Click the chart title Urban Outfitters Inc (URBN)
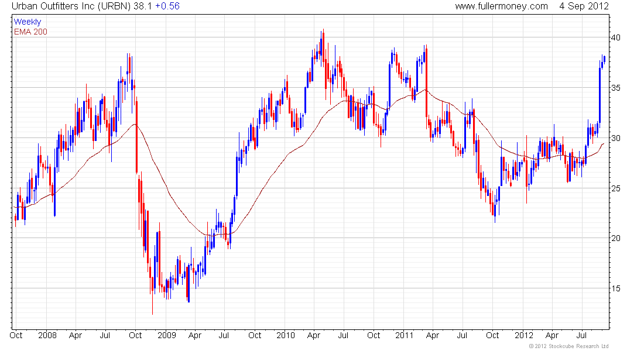The image size is (644, 351). 71,6
